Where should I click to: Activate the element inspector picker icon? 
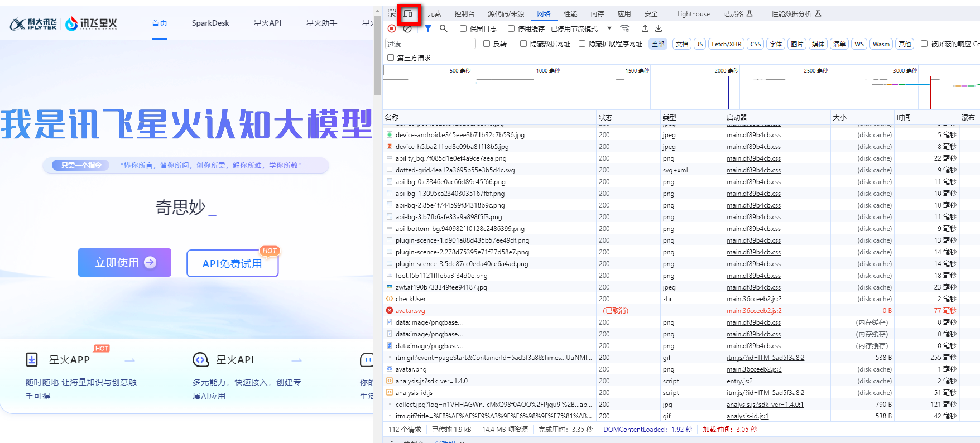coord(392,13)
